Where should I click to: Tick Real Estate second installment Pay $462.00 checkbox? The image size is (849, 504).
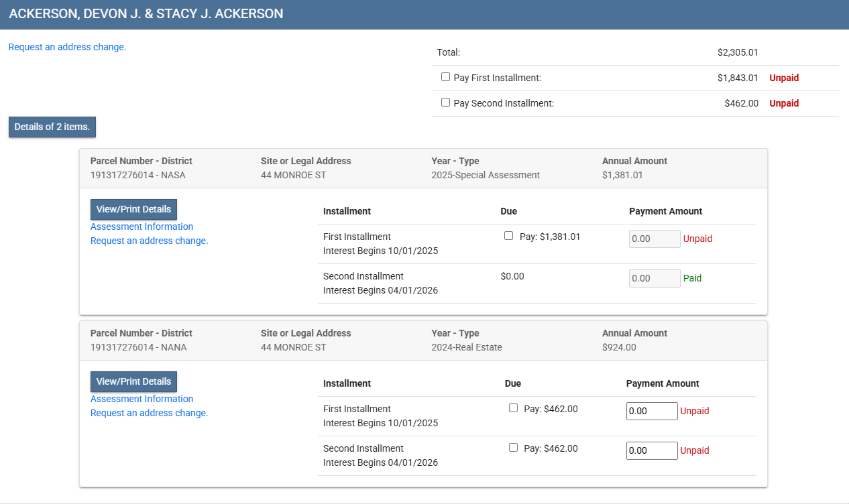click(513, 448)
